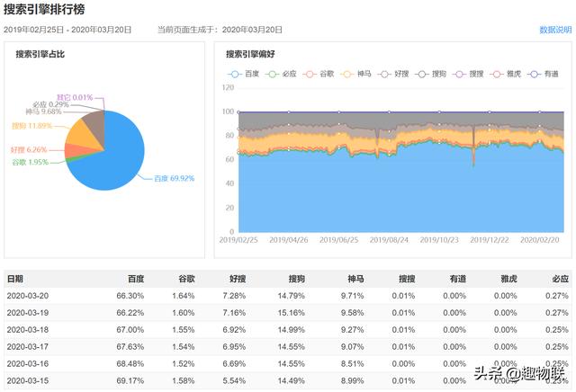The height and width of the screenshot is (392, 576).
Task: Click pie label 神马 9.68%
Action: coord(43,111)
